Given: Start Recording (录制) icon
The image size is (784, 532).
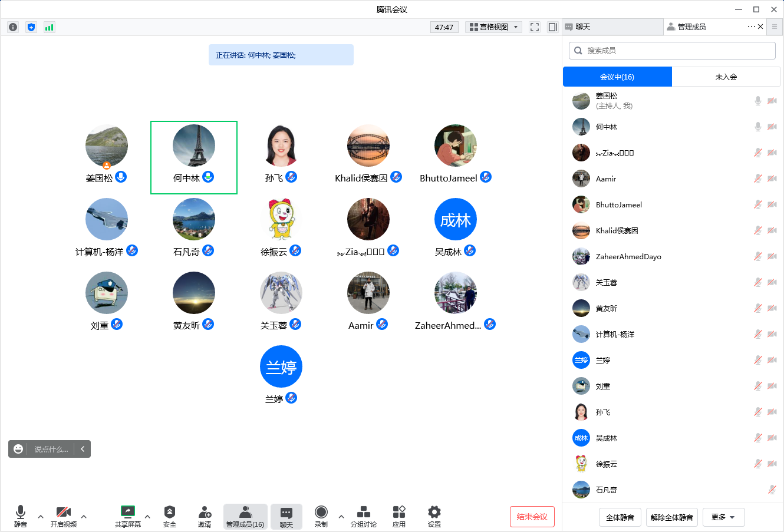Looking at the screenshot, I should tap(321, 516).
